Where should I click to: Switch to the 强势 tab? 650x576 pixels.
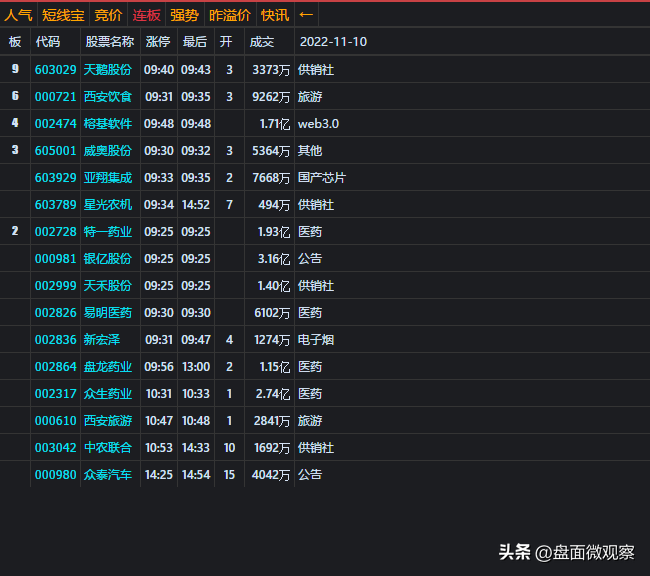(184, 15)
